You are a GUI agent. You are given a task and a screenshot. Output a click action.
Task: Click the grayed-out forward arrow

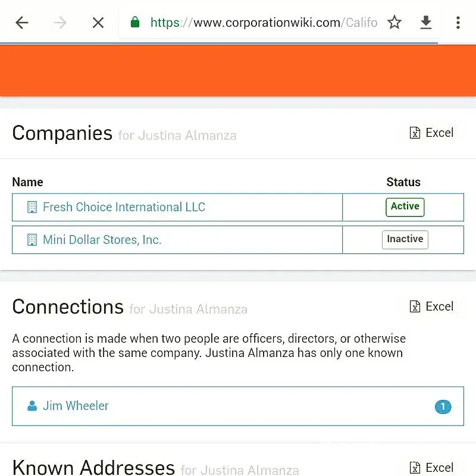60,23
